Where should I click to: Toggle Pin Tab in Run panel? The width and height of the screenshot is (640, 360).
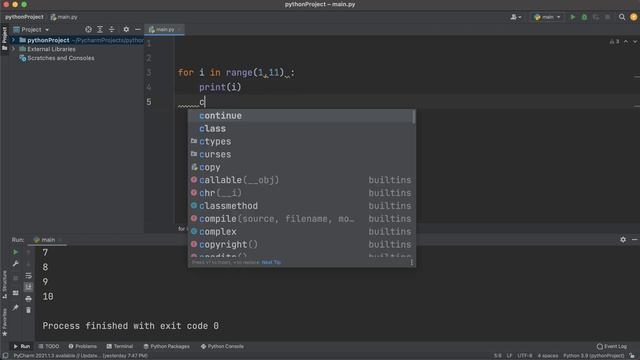click(x=15, y=307)
